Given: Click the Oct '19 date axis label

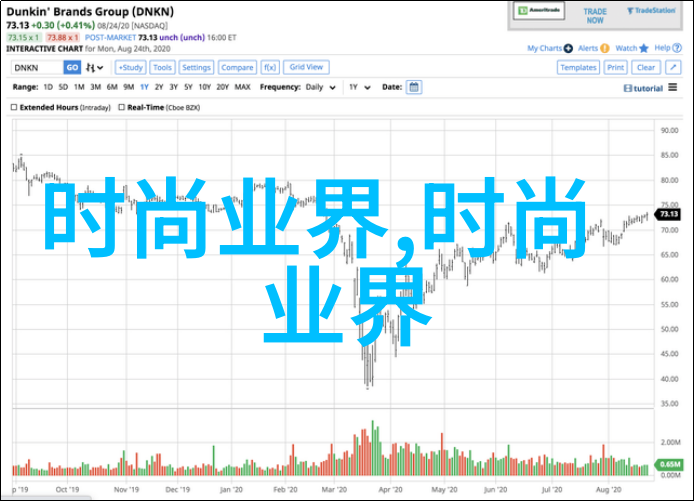Looking at the screenshot, I should [67, 489].
